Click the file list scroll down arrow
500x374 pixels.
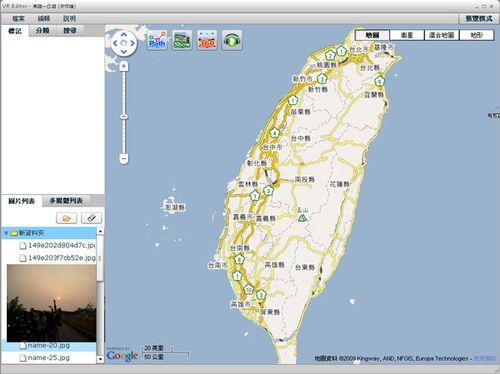100,360
